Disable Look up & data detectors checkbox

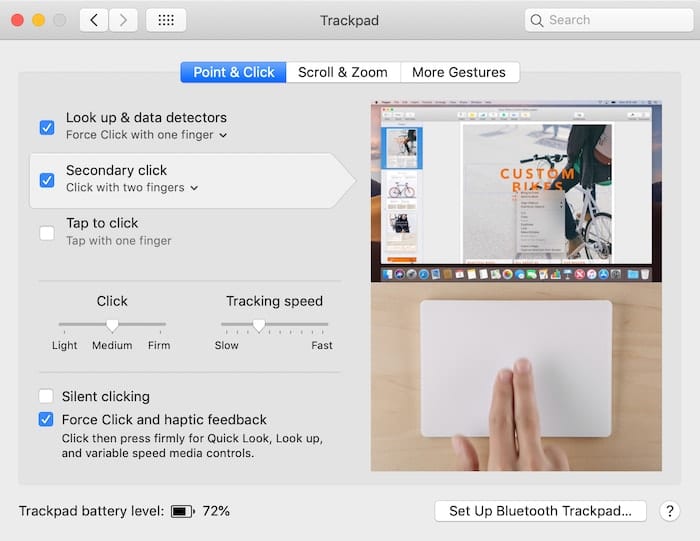[x=47, y=127]
